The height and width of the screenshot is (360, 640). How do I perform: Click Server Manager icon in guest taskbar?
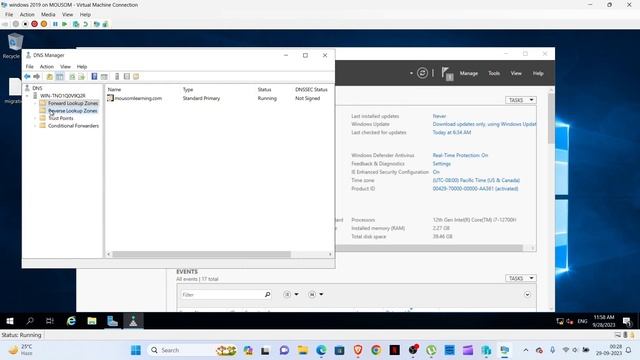112,321
